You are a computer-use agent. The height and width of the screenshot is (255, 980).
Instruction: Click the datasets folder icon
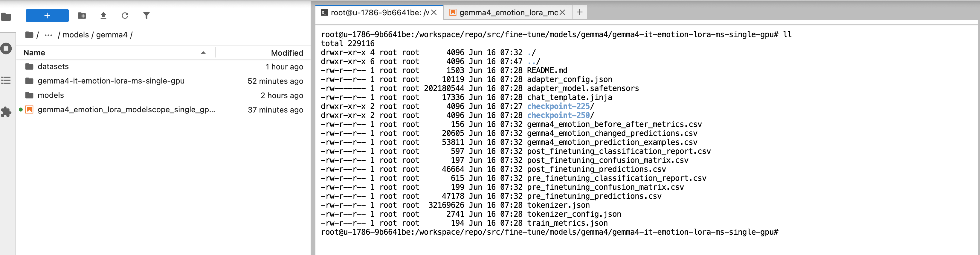(x=29, y=67)
